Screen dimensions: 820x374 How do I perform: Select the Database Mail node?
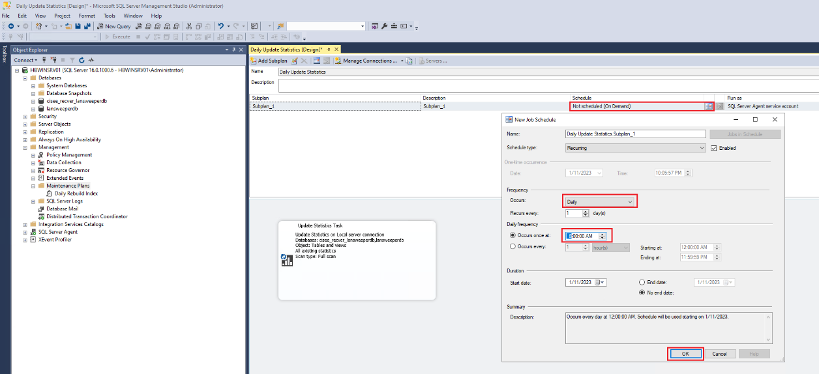62,209
